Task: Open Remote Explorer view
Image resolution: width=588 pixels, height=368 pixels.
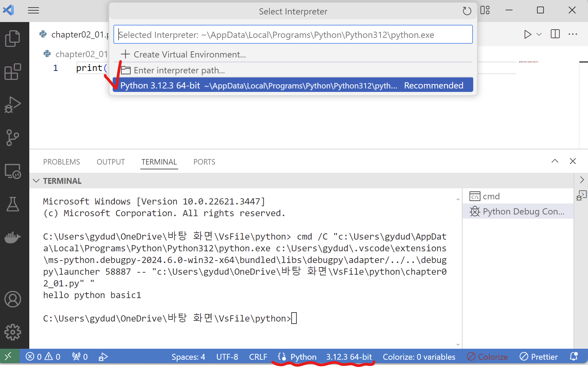Action: [13, 171]
